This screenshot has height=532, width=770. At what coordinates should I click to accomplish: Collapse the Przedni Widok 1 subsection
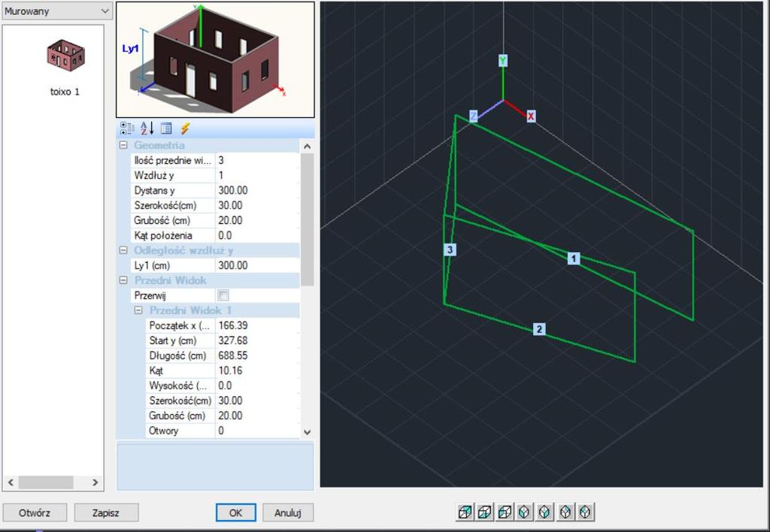click(138, 310)
